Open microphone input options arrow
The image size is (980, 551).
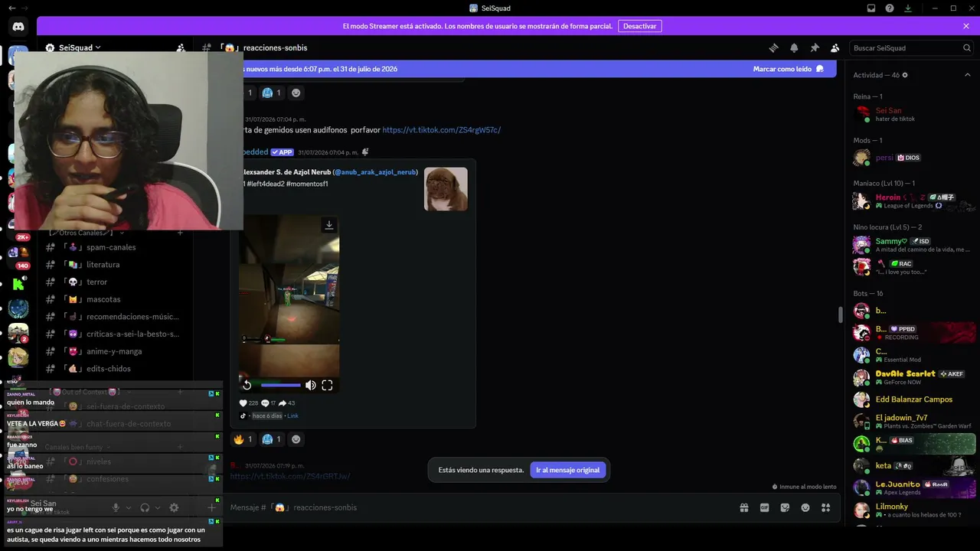129,507
